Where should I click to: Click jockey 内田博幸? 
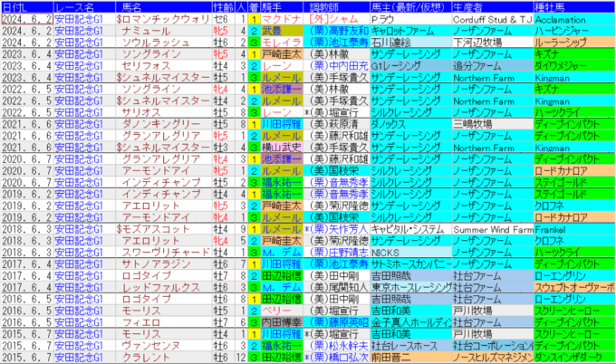(x=282, y=322)
